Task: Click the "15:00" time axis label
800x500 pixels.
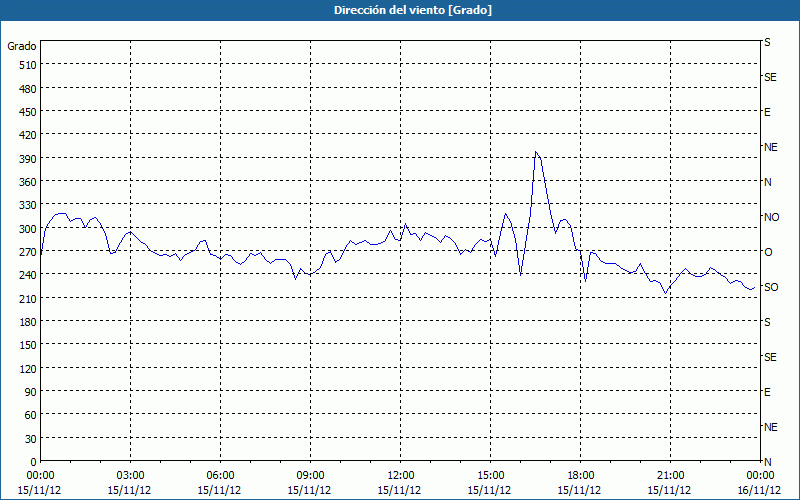Action: tap(490, 476)
